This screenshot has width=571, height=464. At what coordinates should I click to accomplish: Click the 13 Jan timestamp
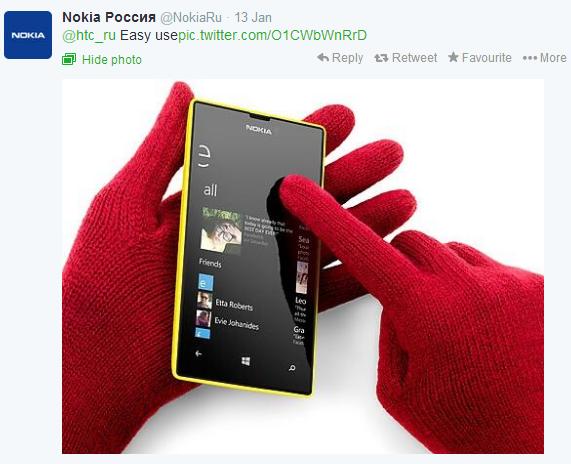click(253, 17)
